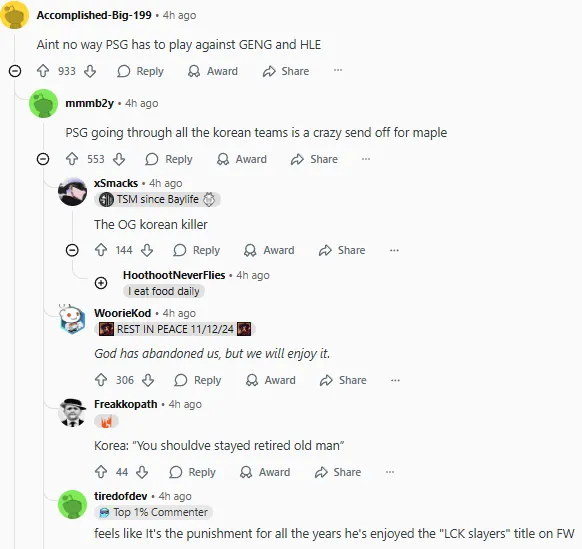
Task: Upvote xSmacks' 'The OG korean killer' comment
Action: pos(101,250)
